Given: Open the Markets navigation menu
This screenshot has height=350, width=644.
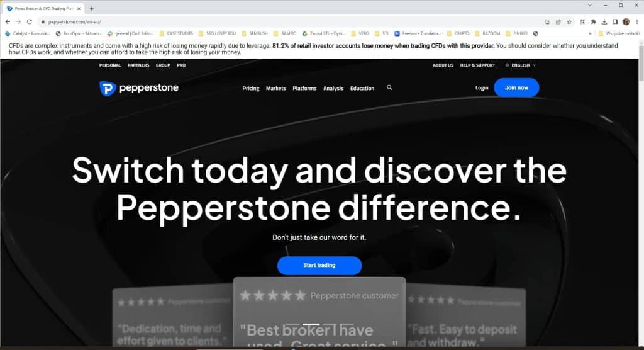Looking at the screenshot, I should click(275, 89).
